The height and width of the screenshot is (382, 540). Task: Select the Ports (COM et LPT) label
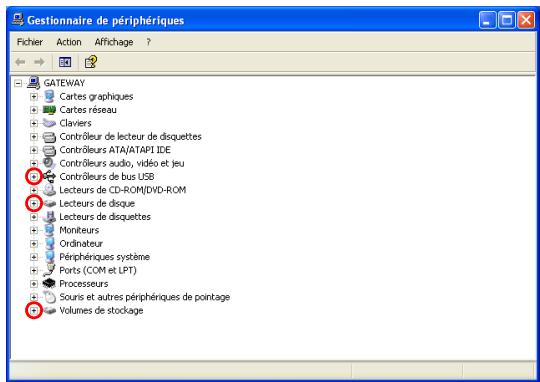[98, 270]
